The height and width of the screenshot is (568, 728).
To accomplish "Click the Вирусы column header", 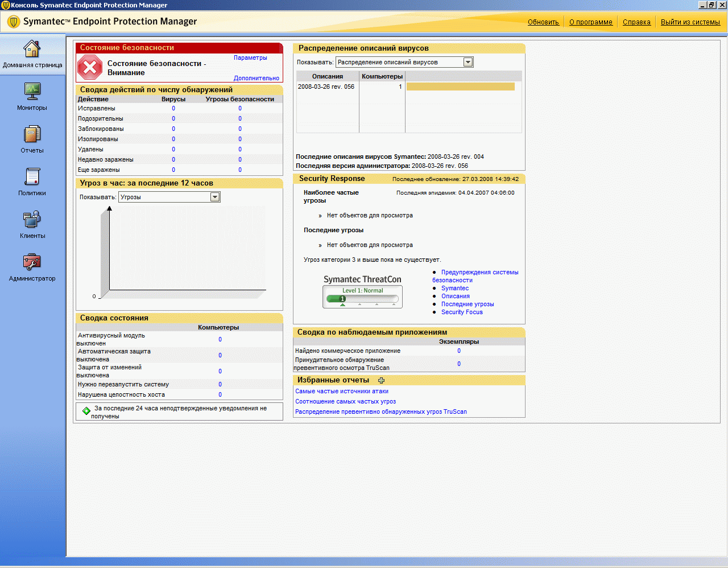I will coord(173,99).
